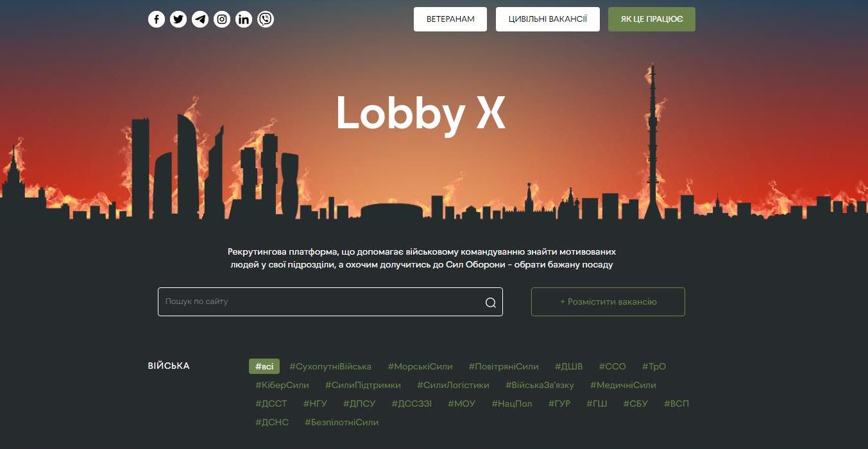Screen dimensions: 868x449
Task: Filter by #ГУР tag
Action: tap(559, 403)
